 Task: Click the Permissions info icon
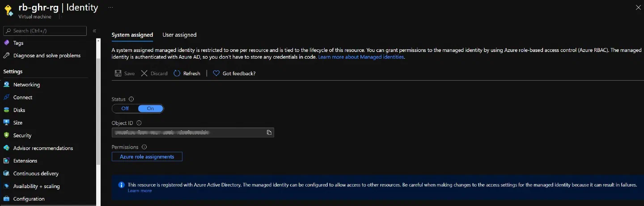(144, 147)
